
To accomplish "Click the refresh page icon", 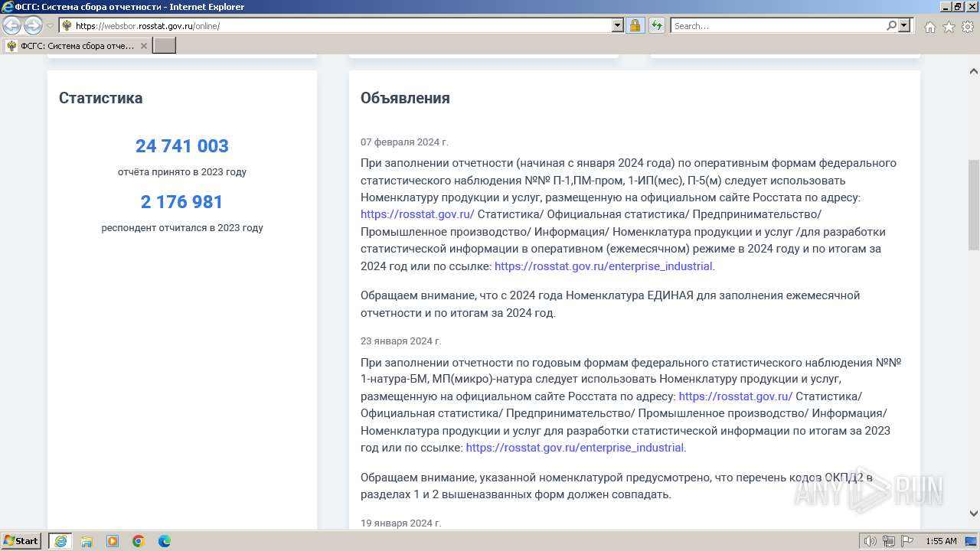I will click(x=656, y=26).
